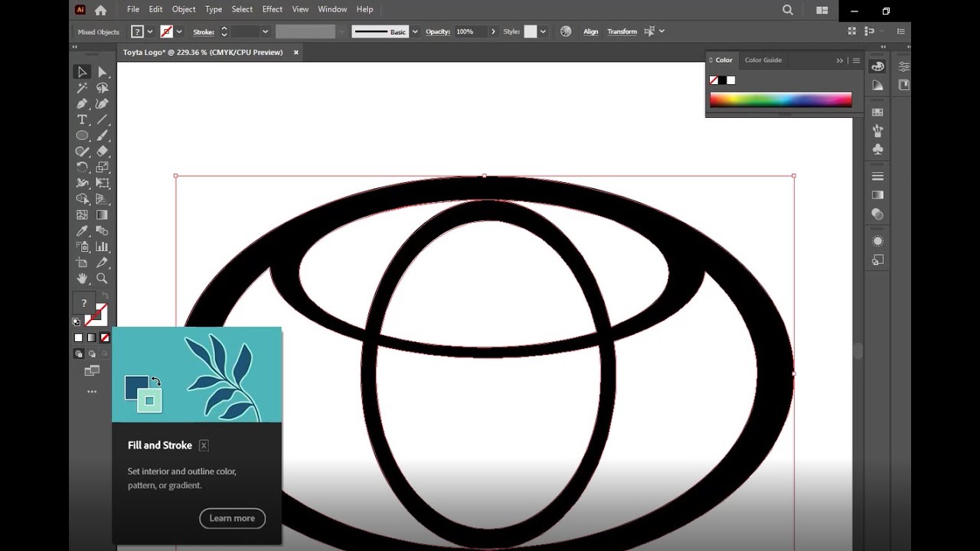Open the File menu

[x=133, y=9]
